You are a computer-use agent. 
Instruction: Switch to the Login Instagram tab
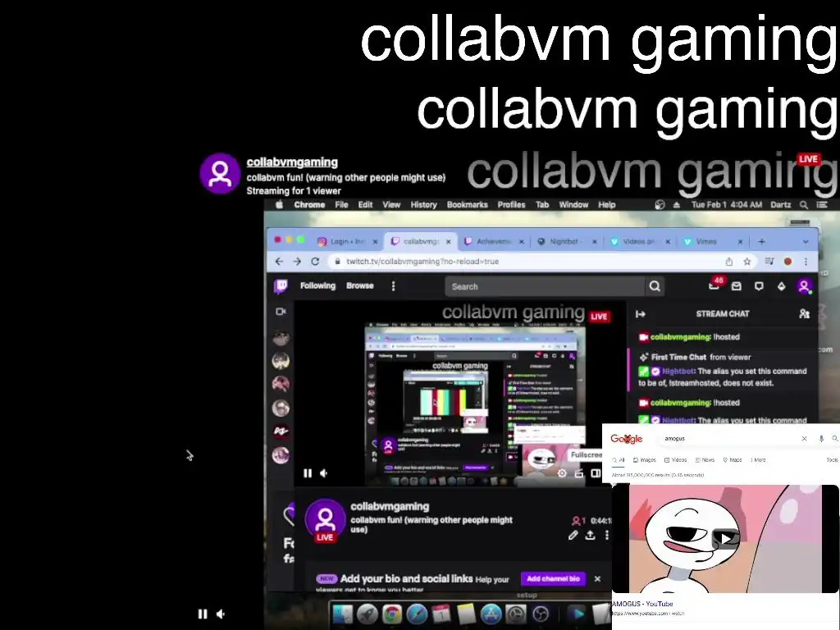[348, 242]
